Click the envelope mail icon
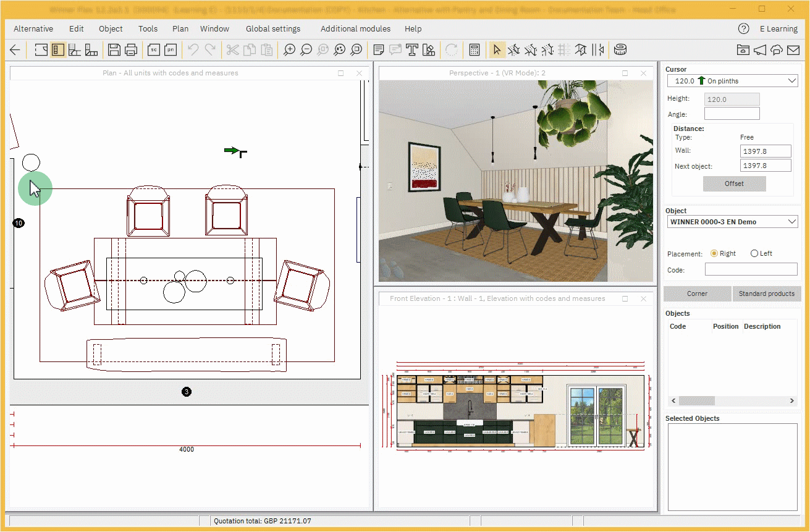Screen dimensions: 810x532 click(x=793, y=50)
